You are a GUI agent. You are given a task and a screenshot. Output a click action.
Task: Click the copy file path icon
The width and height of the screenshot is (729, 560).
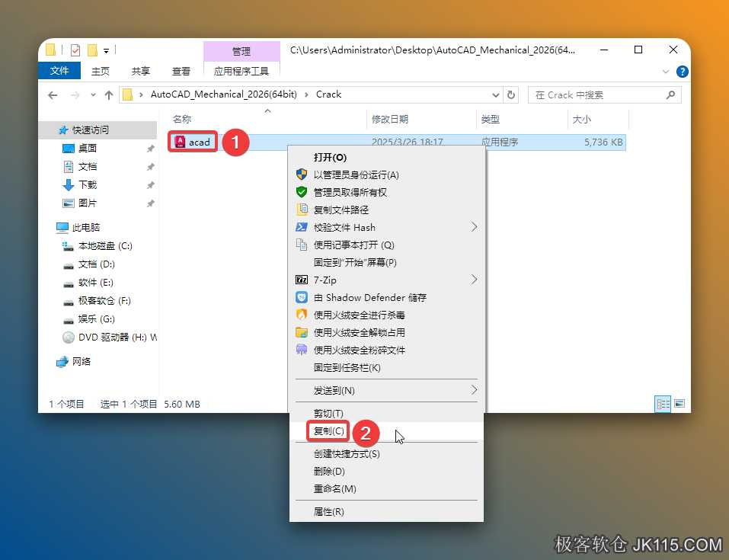302,210
